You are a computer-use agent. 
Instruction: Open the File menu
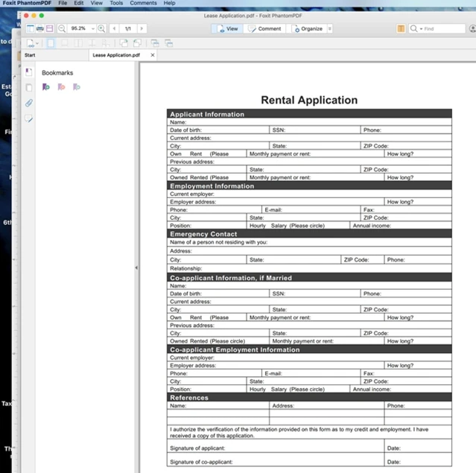coord(63,3)
